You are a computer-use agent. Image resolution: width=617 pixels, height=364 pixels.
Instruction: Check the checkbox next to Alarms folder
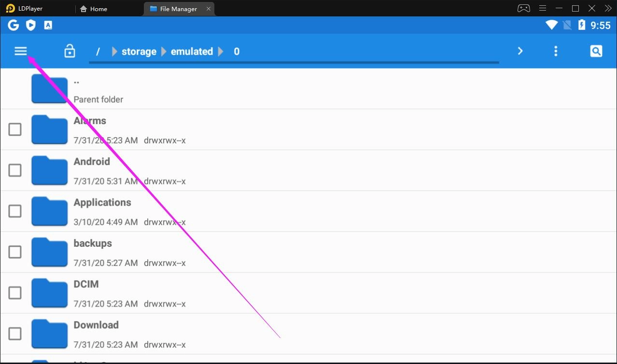15,129
